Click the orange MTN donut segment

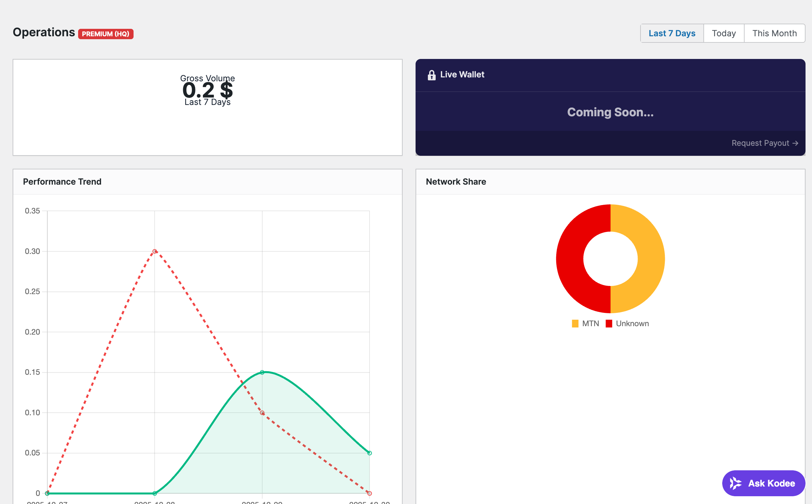point(651,259)
